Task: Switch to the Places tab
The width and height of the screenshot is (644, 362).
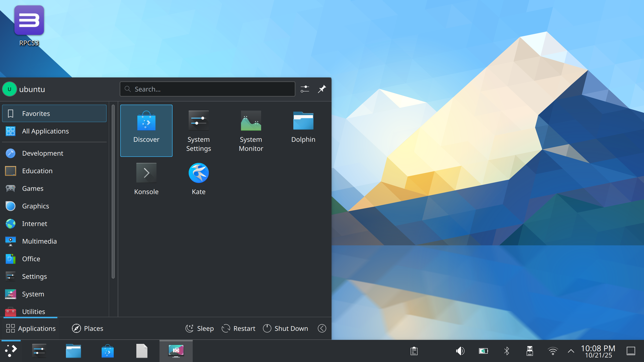Action: [87, 328]
